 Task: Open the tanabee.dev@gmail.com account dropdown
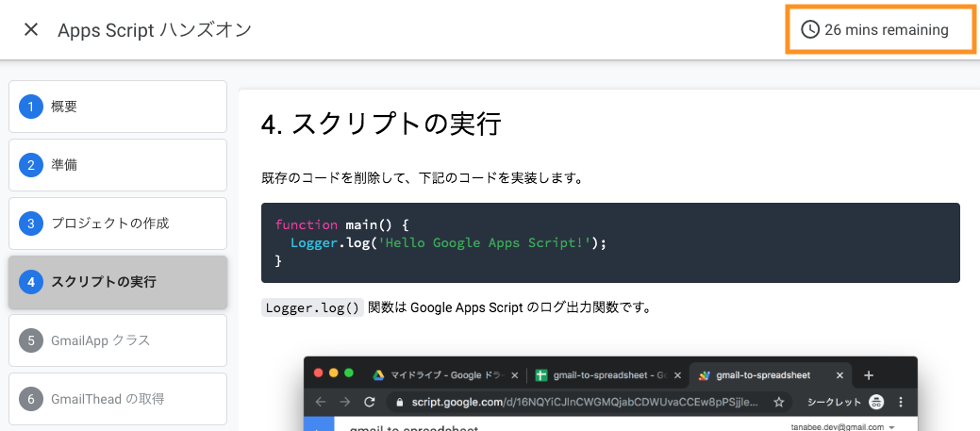[841, 427]
